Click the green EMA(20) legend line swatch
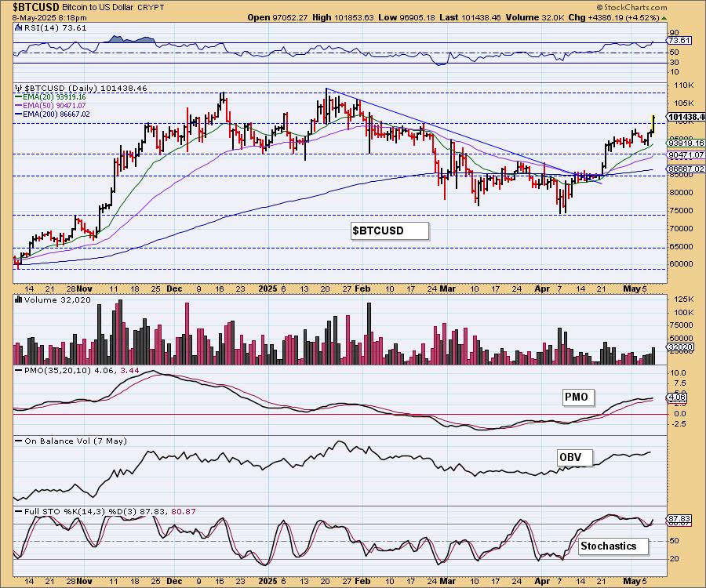This screenshot has height=588, width=706. (x=19, y=96)
